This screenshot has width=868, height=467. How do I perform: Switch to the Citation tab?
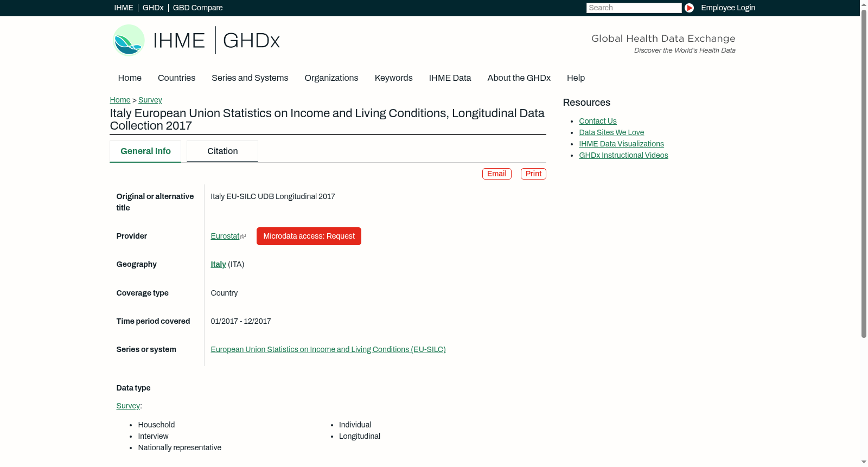click(222, 151)
